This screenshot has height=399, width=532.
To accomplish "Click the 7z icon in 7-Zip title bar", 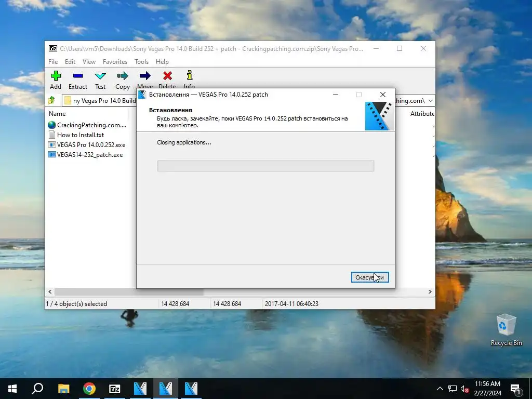I will pos(53,48).
